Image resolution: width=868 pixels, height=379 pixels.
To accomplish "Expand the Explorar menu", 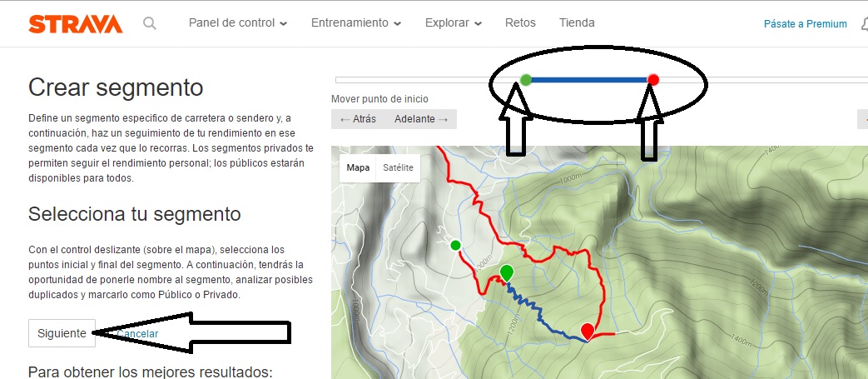I will 453,22.
